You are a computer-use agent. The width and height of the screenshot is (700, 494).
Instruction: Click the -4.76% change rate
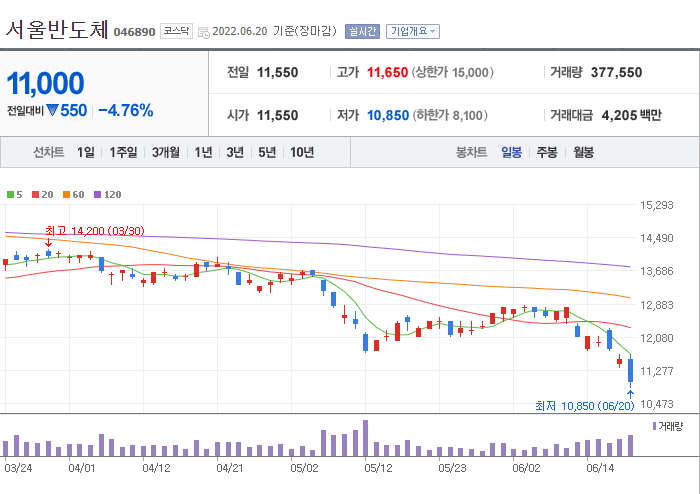[126, 110]
